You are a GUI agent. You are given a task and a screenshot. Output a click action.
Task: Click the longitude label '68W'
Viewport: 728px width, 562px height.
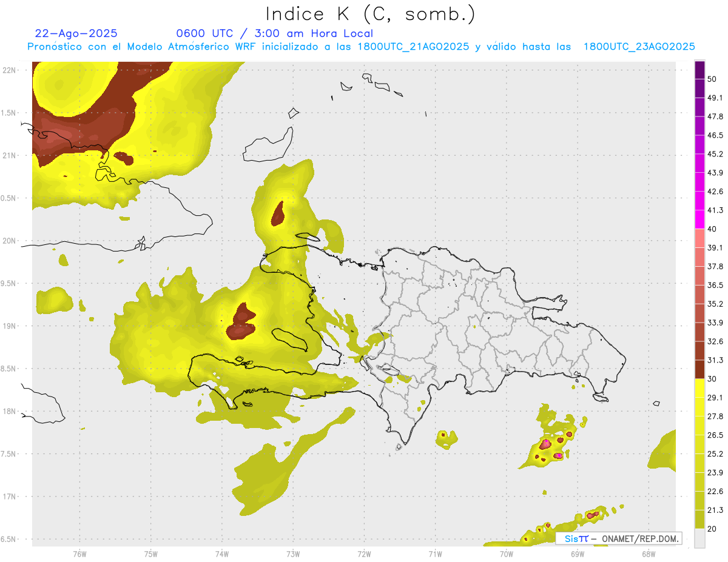coord(648,554)
